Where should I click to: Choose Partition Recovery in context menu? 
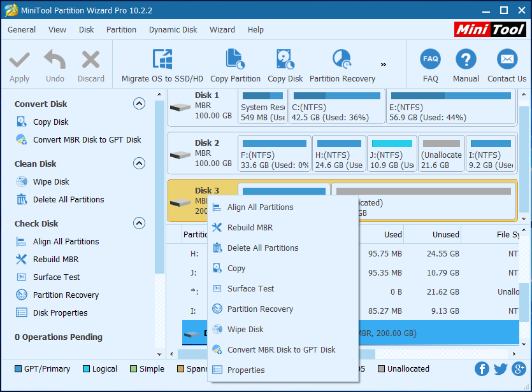(x=283, y=309)
